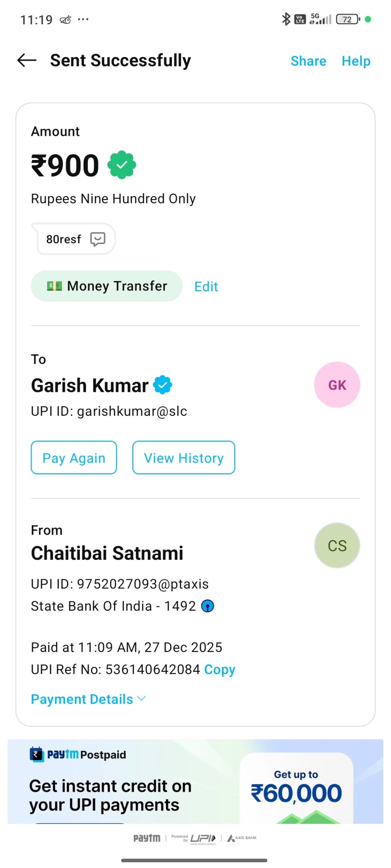Tap the green verified payment badge
The width and height of the screenshot is (391, 868).
click(x=122, y=165)
